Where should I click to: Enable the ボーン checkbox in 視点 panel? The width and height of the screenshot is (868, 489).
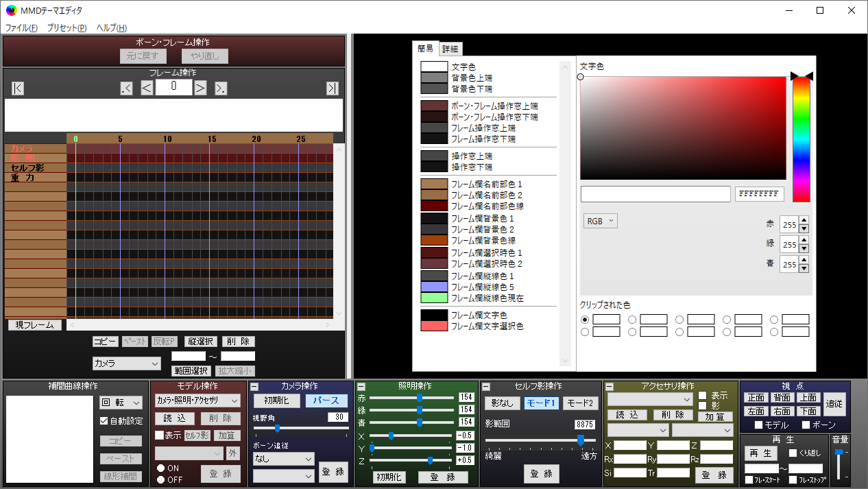tap(806, 425)
